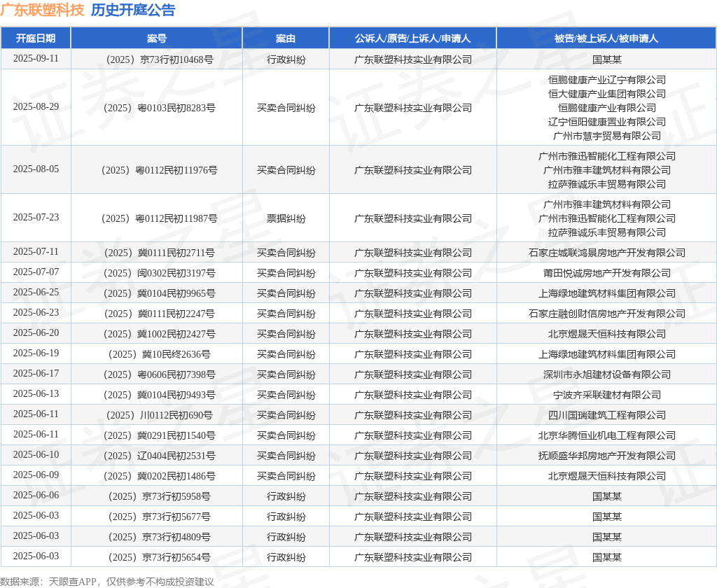The height and width of the screenshot is (588, 717).
Task: Click defendant 辽宁恒阳健康置业有限公司
Action: coord(607,122)
